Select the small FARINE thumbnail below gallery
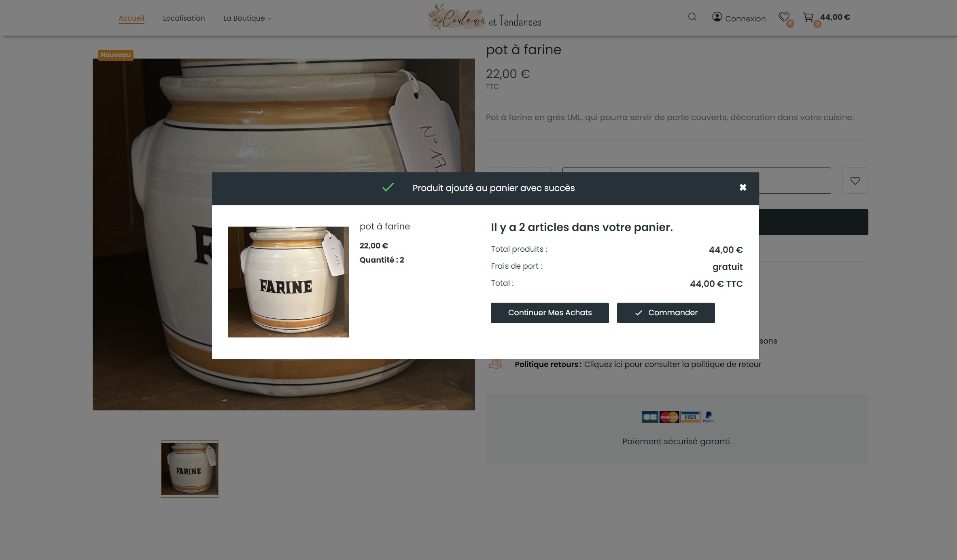Viewport: 957px width, 560px height. point(189,469)
